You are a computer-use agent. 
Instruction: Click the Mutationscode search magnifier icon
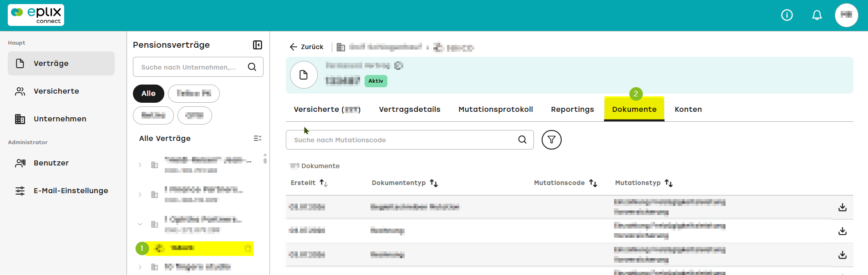[523, 140]
